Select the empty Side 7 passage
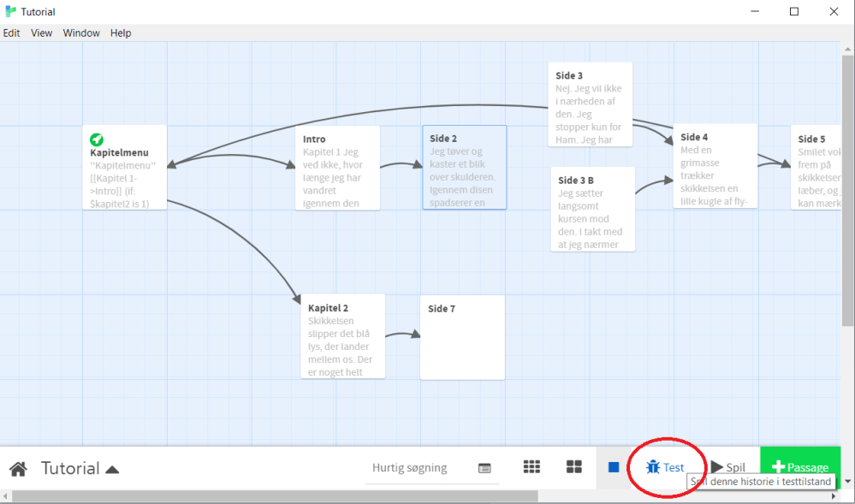The width and height of the screenshot is (855, 504). pyautogui.click(x=461, y=336)
